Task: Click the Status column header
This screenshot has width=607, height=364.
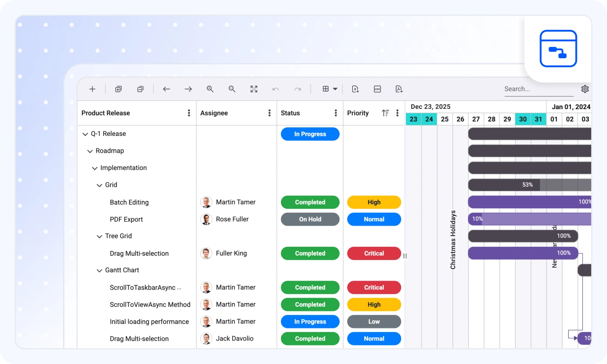Action: (x=310, y=113)
